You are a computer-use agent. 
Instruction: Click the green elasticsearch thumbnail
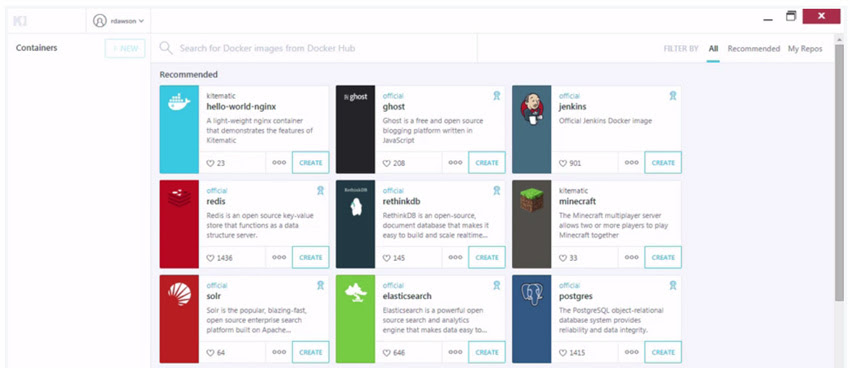click(x=356, y=319)
